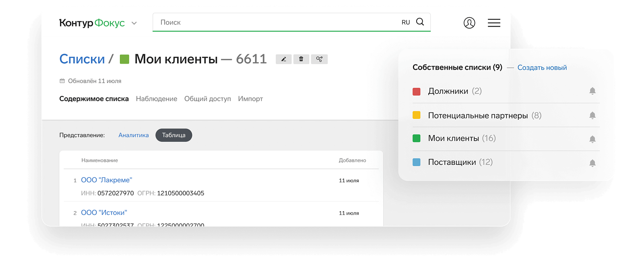The width and height of the screenshot is (644, 264).
Task: Open the Общий доступ tab
Action: click(208, 99)
